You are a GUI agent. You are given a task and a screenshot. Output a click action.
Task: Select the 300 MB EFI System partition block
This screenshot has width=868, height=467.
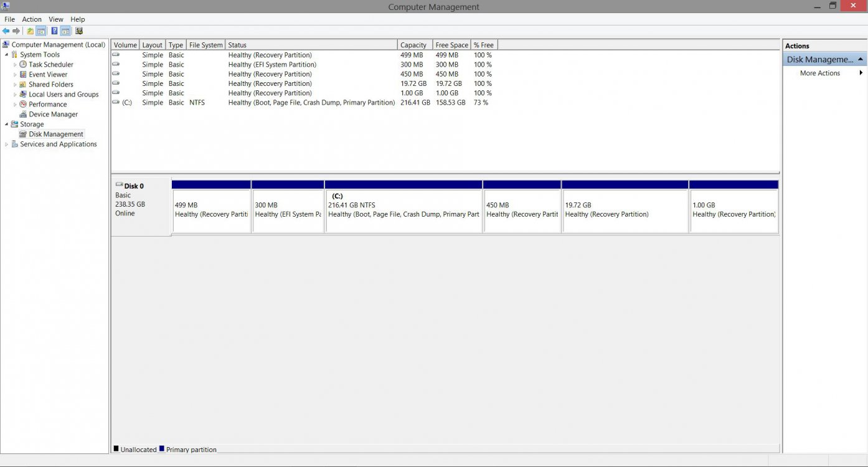(x=288, y=207)
